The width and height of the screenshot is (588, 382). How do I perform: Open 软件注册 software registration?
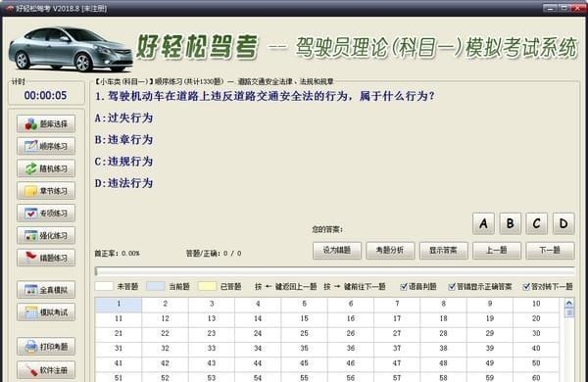click(46, 370)
